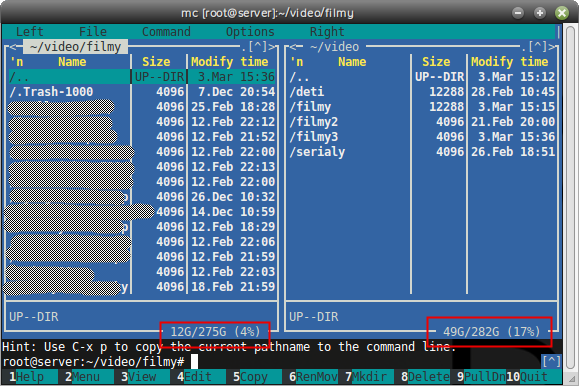
Task: Sort left panel by Size column
Action: [x=156, y=62]
